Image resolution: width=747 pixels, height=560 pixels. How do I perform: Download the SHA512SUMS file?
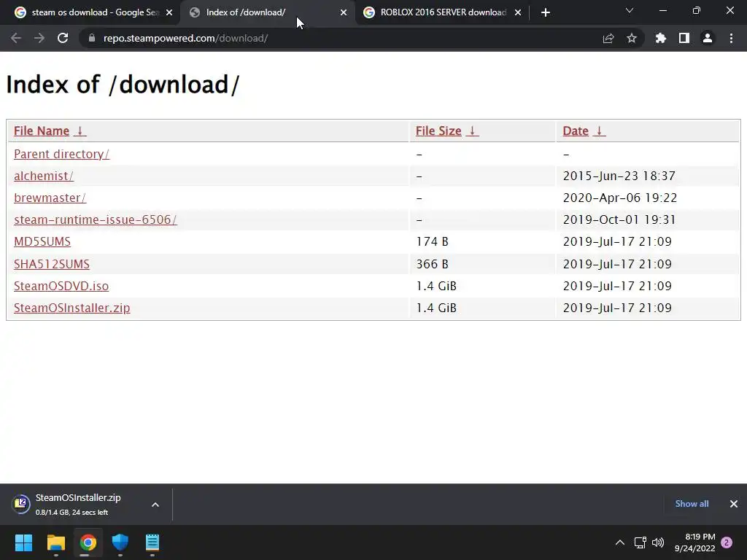point(52,264)
